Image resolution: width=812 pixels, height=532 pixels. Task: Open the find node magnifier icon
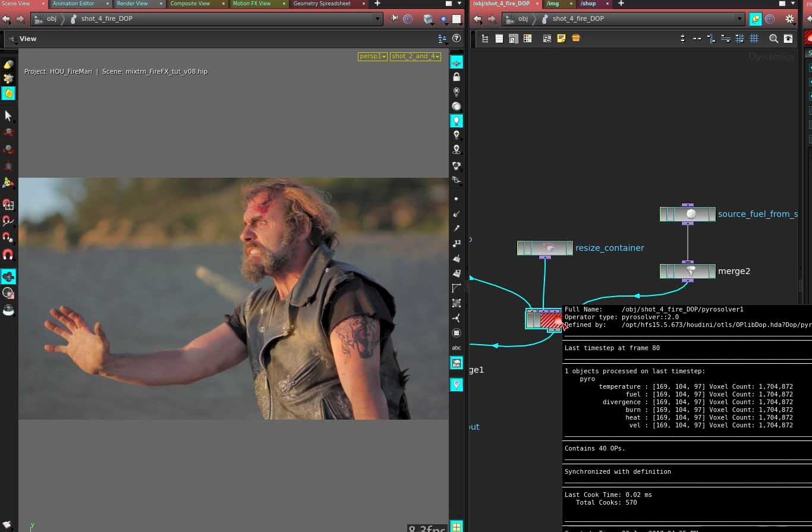(773, 39)
